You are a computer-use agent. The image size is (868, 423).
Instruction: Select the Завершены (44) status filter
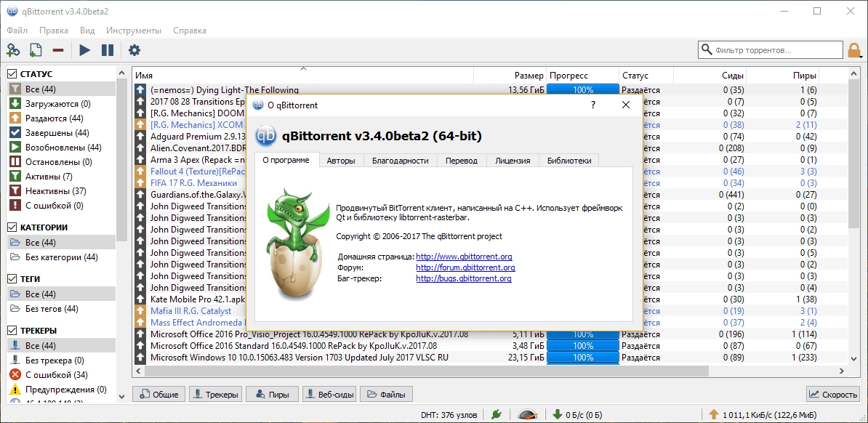click(x=61, y=133)
